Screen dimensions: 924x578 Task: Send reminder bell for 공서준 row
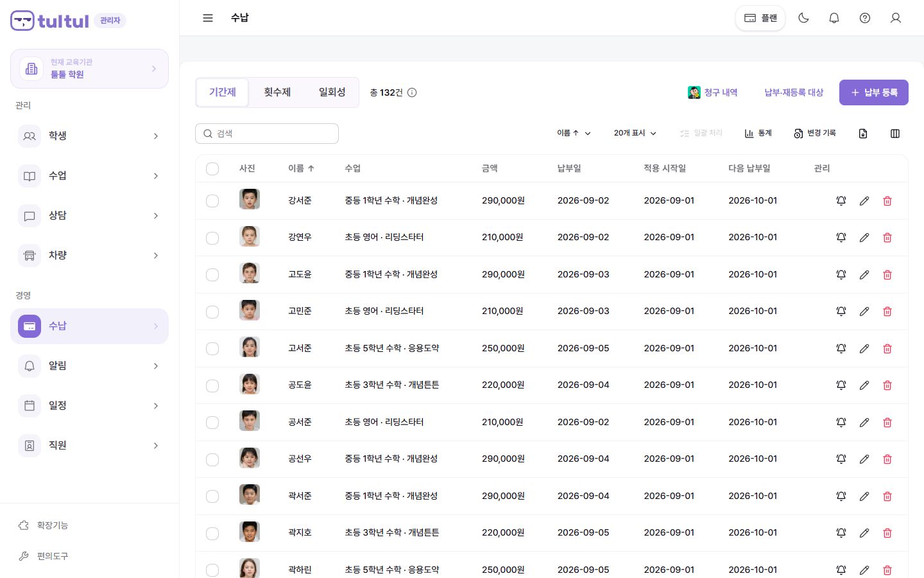(x=841, y=423)
